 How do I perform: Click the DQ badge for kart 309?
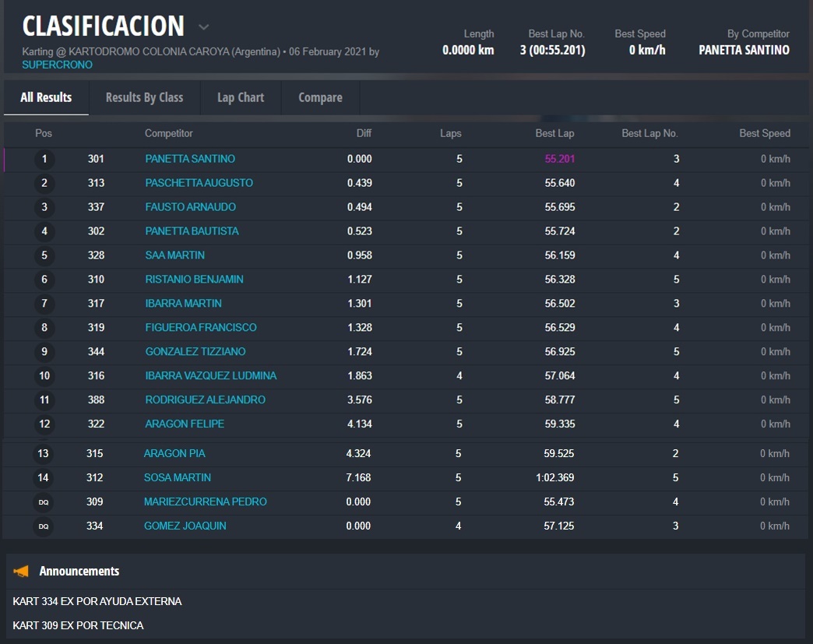[44, 502]
